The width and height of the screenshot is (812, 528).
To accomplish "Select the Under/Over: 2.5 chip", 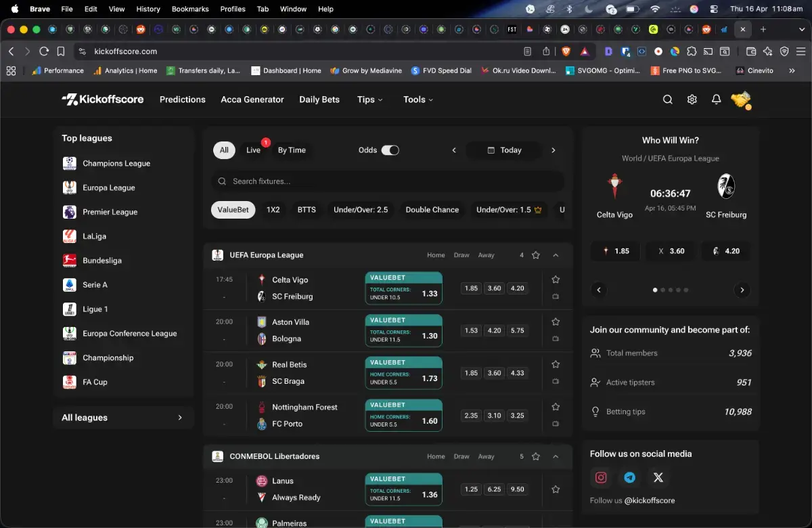I will pyautogui.click(x=361, y=210).
